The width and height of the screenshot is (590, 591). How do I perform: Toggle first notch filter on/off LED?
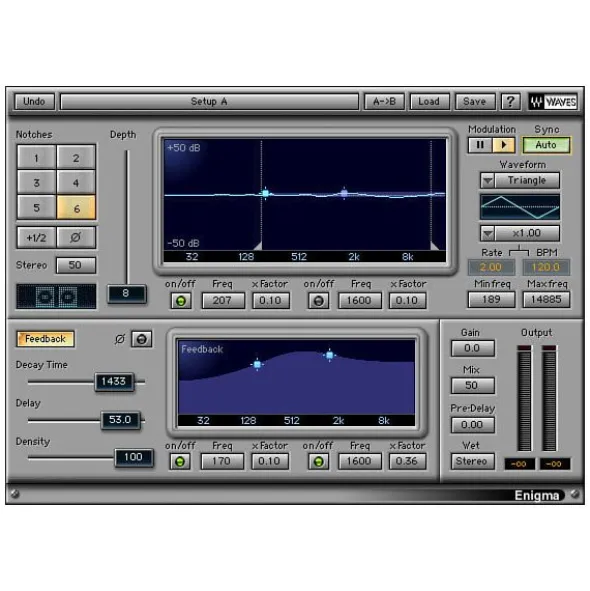point(181,301)
